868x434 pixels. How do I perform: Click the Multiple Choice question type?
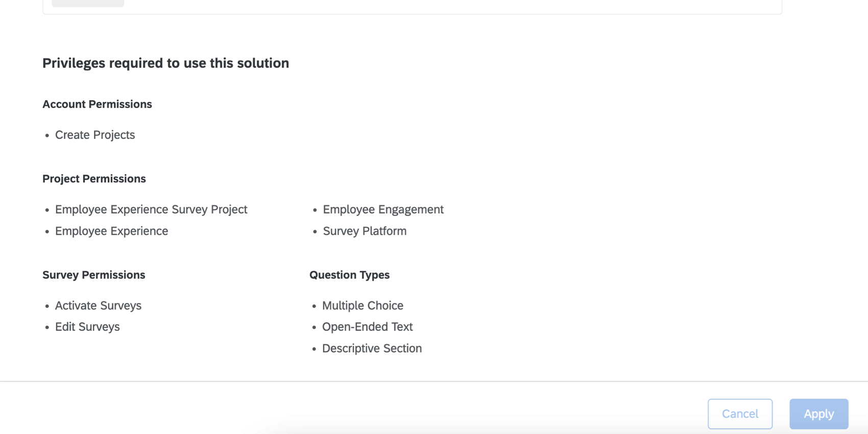click(x=363, y=305)
